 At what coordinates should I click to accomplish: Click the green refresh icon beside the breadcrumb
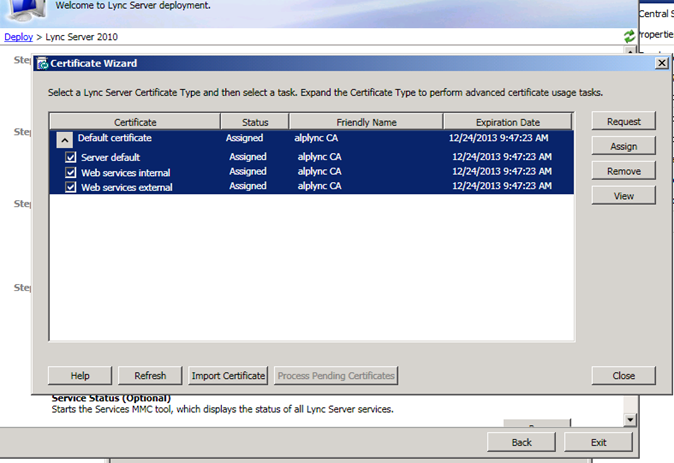[629, 37]
